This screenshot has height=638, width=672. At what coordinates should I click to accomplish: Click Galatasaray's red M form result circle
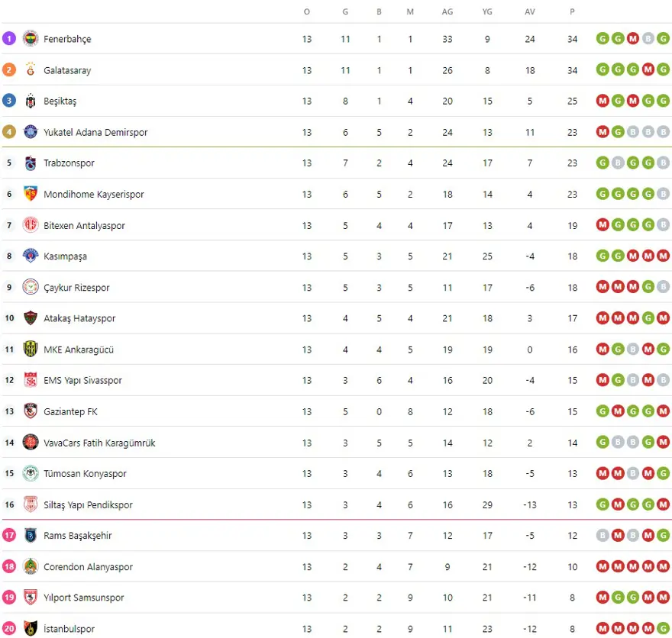(x=648, y=70)
